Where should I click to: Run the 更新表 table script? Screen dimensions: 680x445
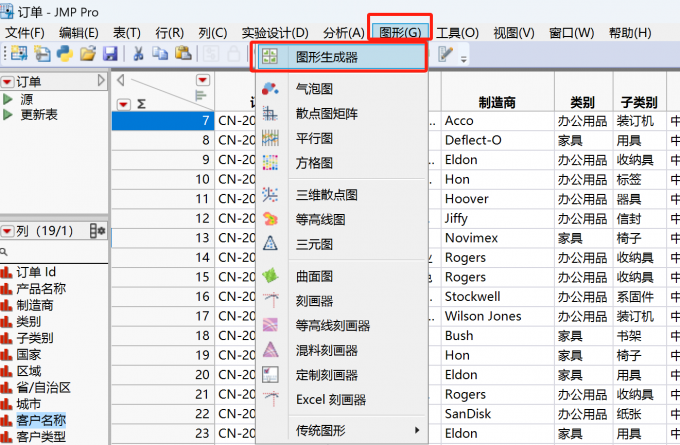click(39, 115)
